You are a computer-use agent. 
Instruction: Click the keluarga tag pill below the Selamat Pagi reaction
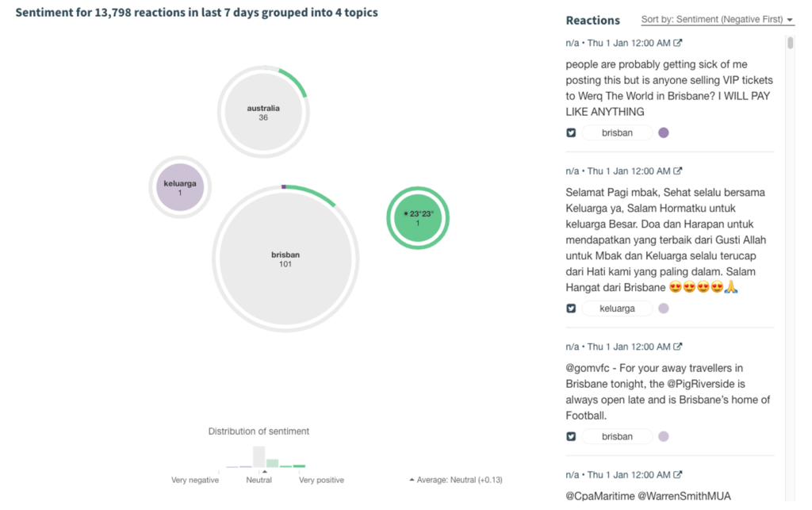pos(617,308)
